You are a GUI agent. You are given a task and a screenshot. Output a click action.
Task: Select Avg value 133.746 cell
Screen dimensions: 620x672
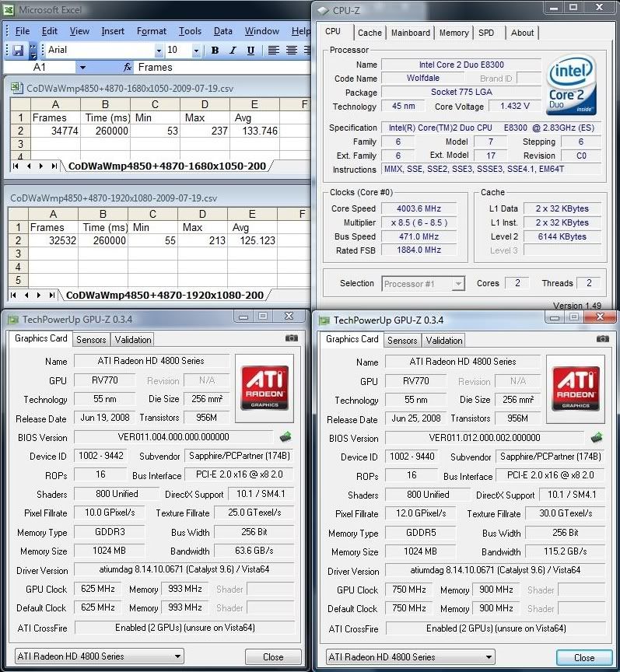pyautogui.click(x=254, y=131)
